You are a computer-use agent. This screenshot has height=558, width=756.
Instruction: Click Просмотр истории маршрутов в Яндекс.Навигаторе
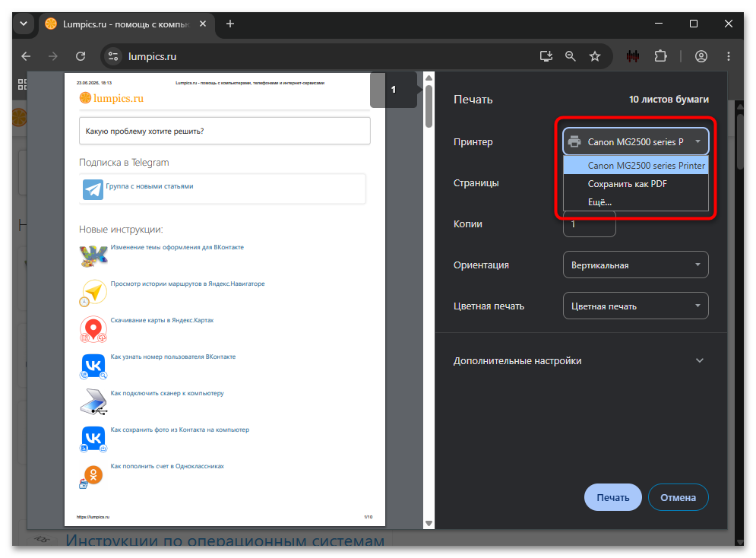pyautogui.click(x=188, y=284)
